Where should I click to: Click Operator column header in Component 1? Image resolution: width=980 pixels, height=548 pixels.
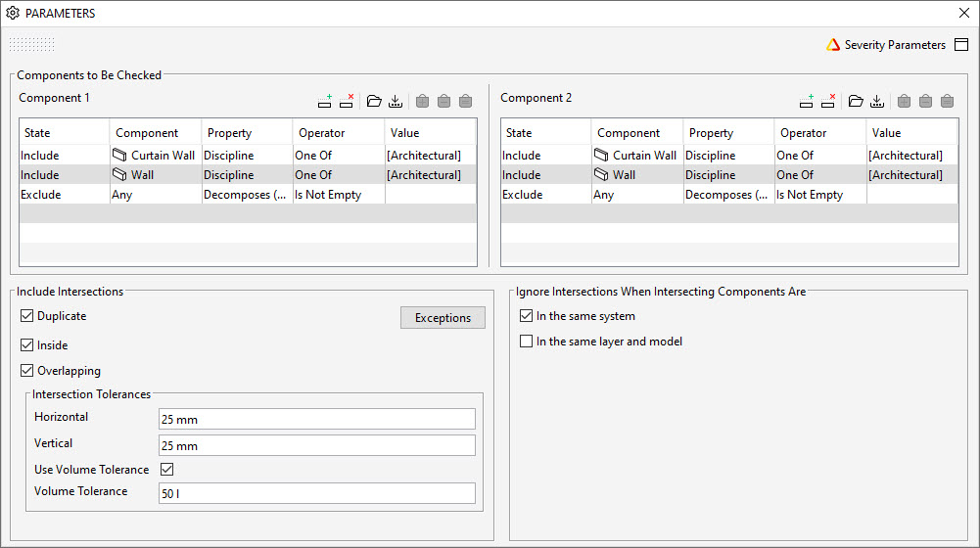339,132
